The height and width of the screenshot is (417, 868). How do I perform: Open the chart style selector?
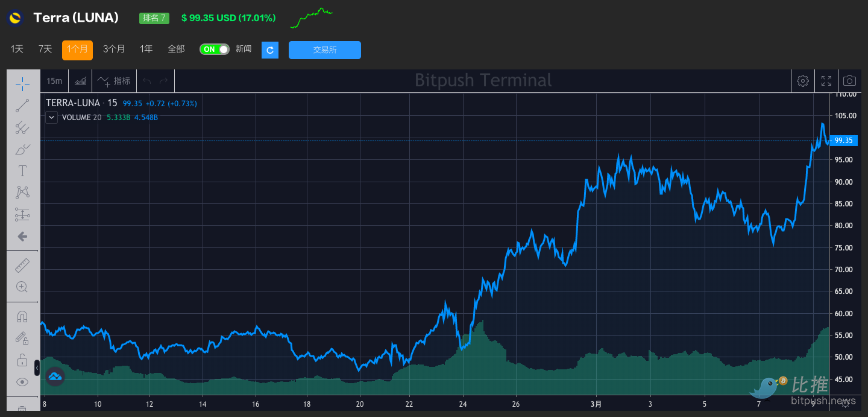80,81
